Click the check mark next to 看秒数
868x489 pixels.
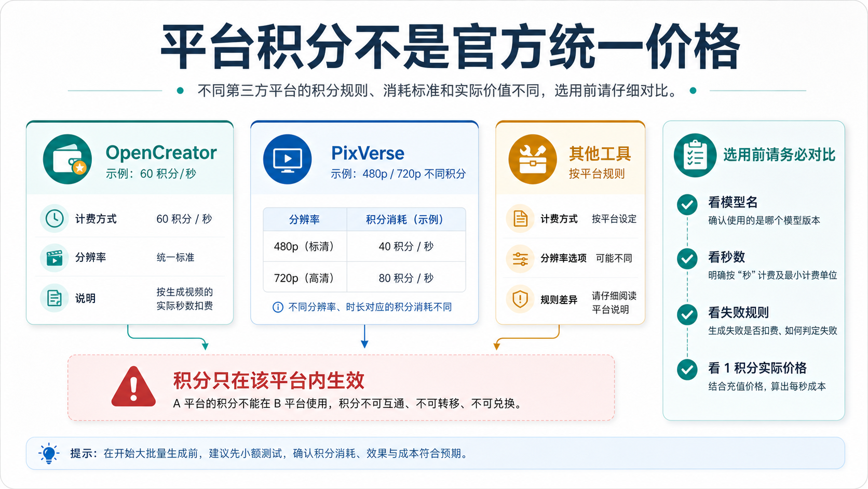pos(687,258)
